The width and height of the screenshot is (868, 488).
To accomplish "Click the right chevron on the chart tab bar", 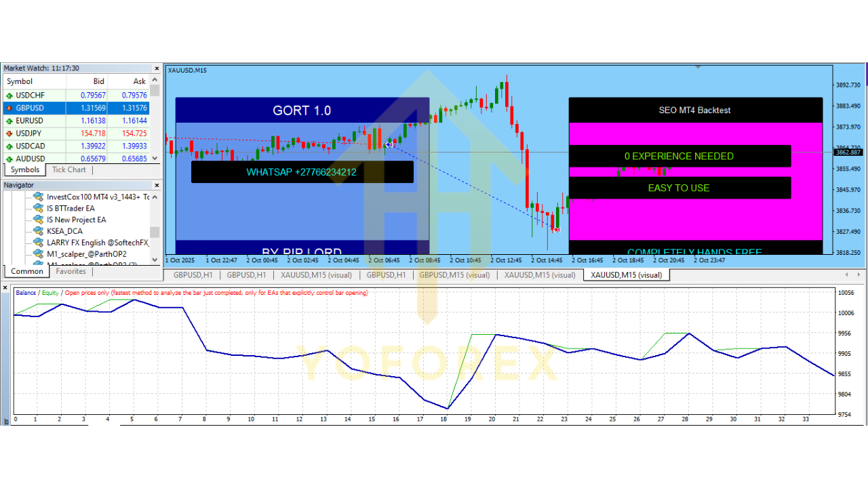I will tap(857, 275).
